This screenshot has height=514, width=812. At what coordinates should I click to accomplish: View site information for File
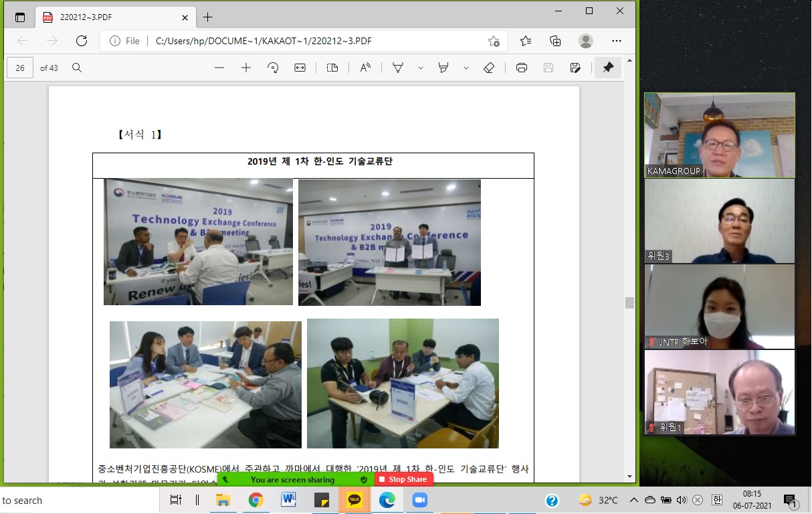pos(124,41)
